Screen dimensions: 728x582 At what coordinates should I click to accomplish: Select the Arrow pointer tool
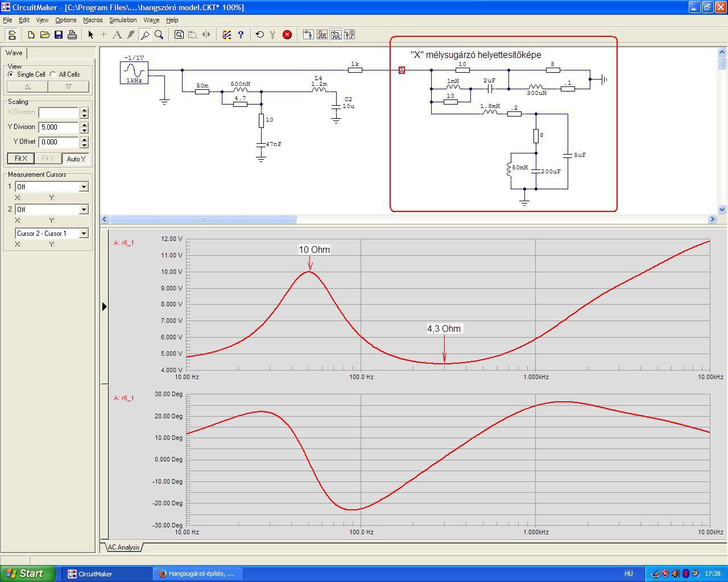(90, 35)
